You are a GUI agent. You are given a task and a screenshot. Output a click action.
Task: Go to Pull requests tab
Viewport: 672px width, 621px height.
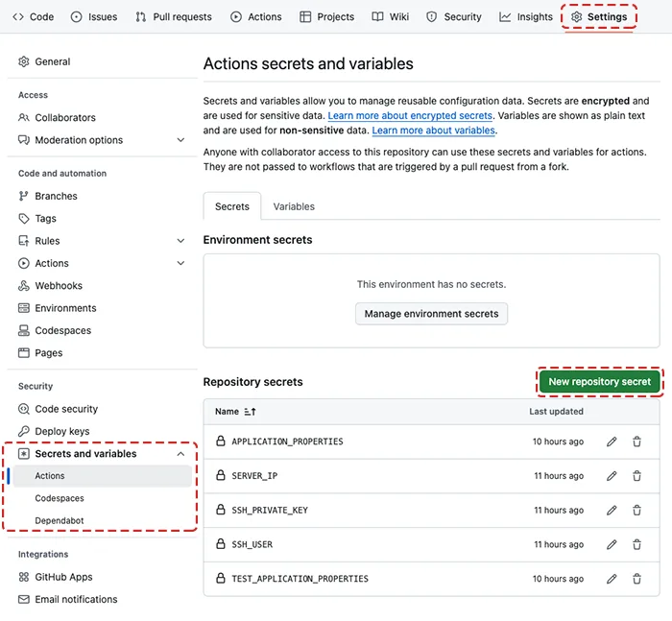point(174,16)
